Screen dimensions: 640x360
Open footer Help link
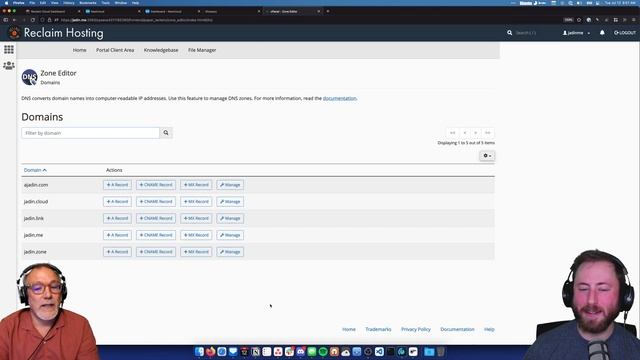(489, 329)
